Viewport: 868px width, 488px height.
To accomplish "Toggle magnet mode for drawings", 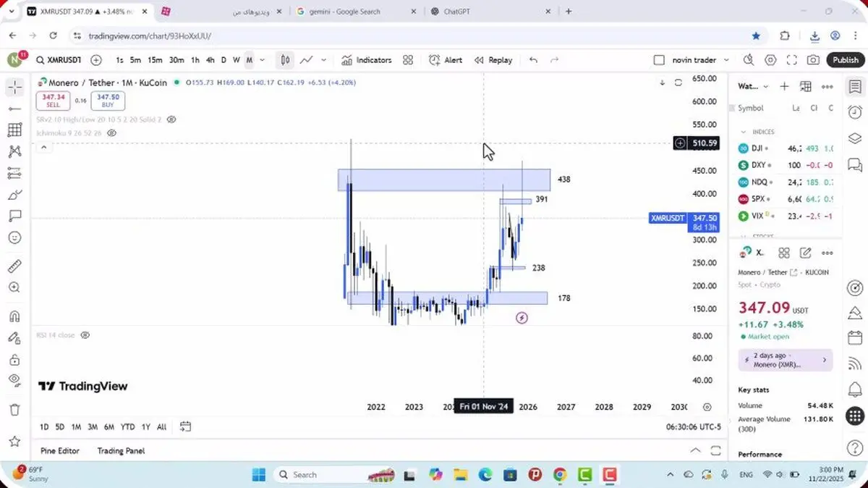I will (14, 316).
